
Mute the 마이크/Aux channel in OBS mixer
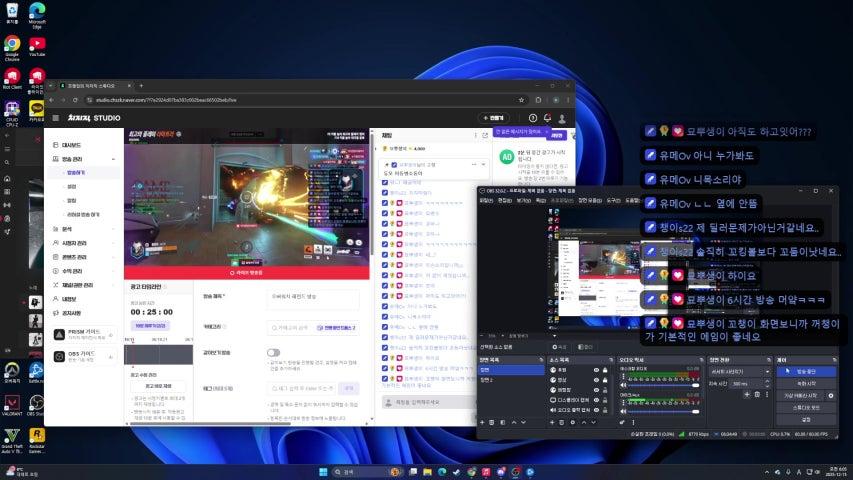(x=623, y=412)
